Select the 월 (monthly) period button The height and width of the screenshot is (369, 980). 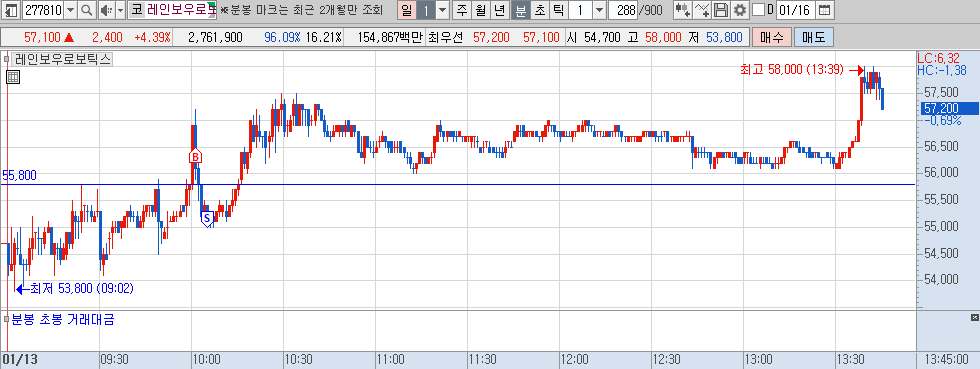pos(480,10)
